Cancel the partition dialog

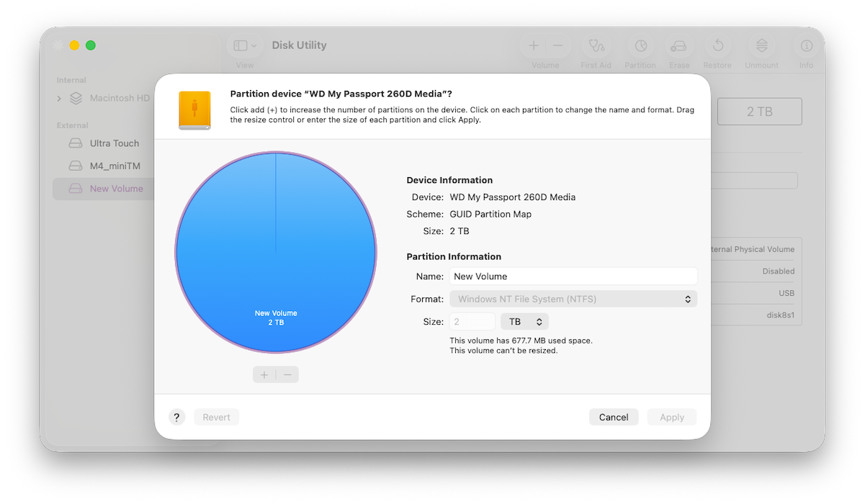tap(614, 417)
